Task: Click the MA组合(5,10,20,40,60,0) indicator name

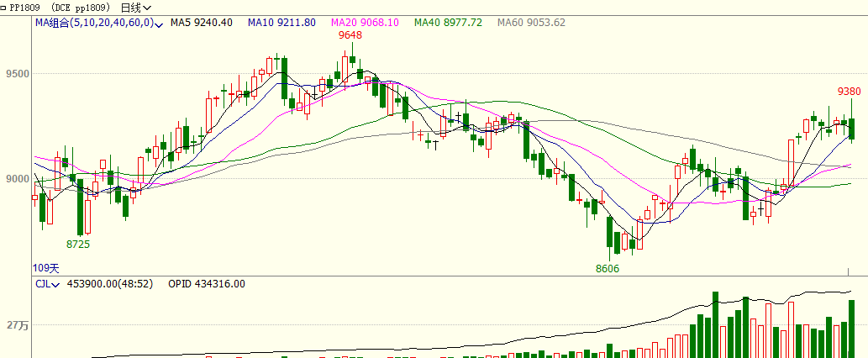Action: pos(95,23)
